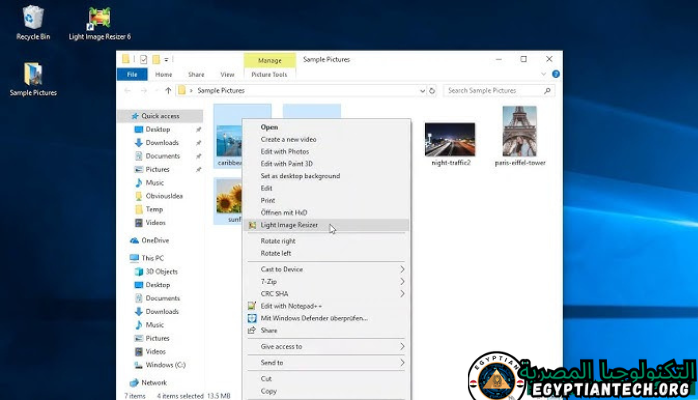Select Windows (C:) drive in sidebar
Image resolution: width=698 pixels, height=400 pixels.
[x=165, y=364]
